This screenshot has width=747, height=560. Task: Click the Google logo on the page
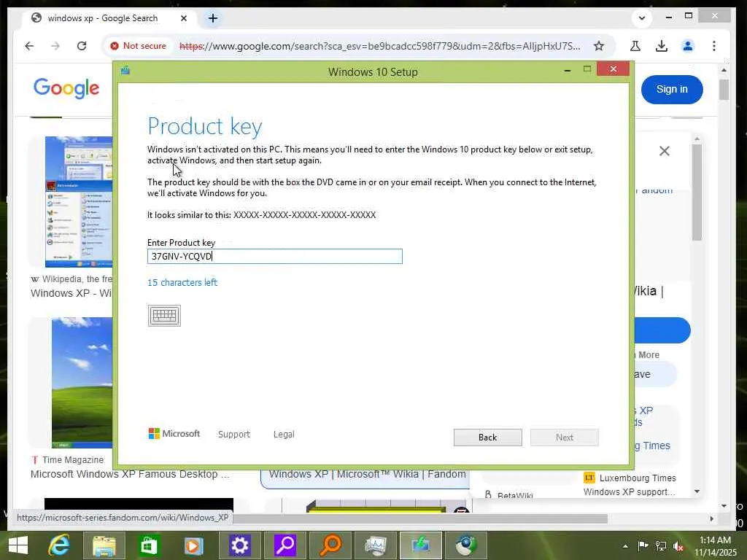66,88
